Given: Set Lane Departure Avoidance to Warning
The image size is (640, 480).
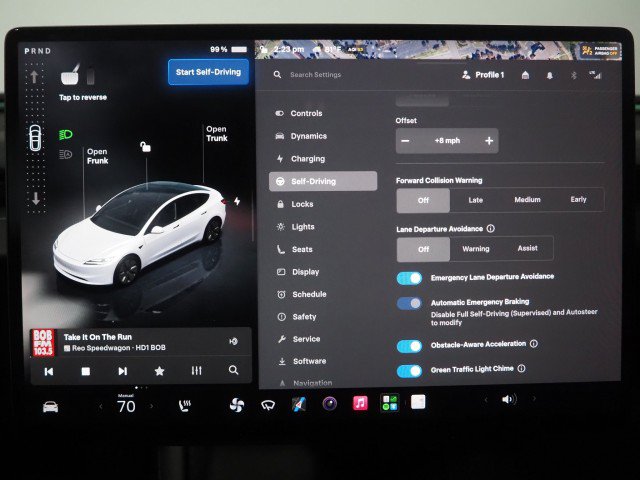Looking at the screenshot, I should [476, 249].
